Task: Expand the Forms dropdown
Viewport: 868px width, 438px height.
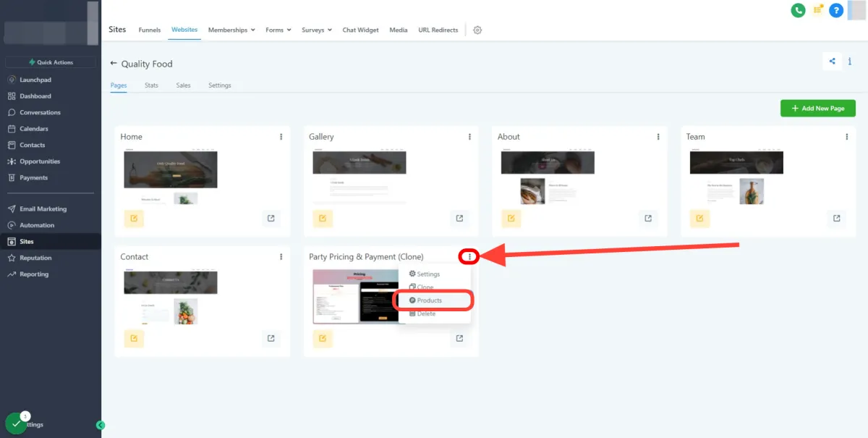Action: coord(278,30)
